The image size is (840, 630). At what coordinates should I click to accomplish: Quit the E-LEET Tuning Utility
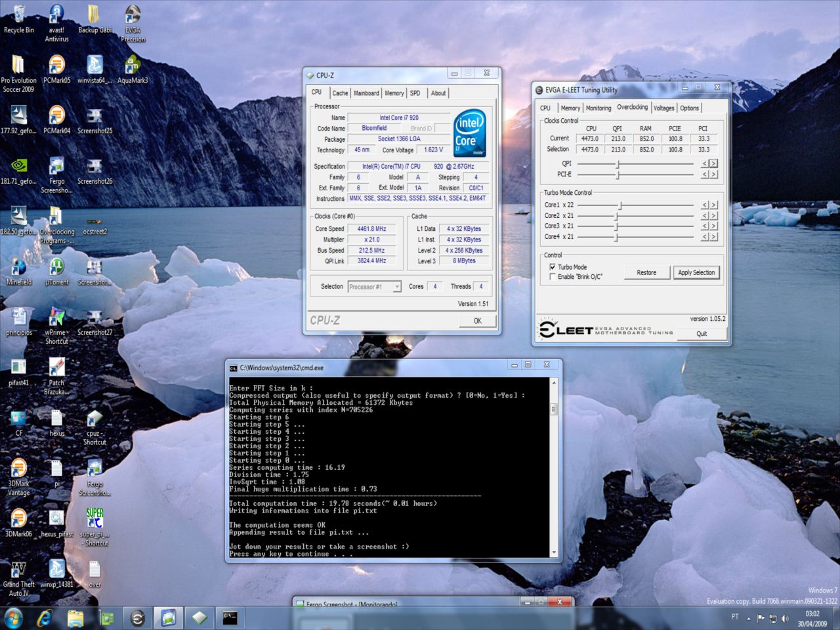click(702, 333)
